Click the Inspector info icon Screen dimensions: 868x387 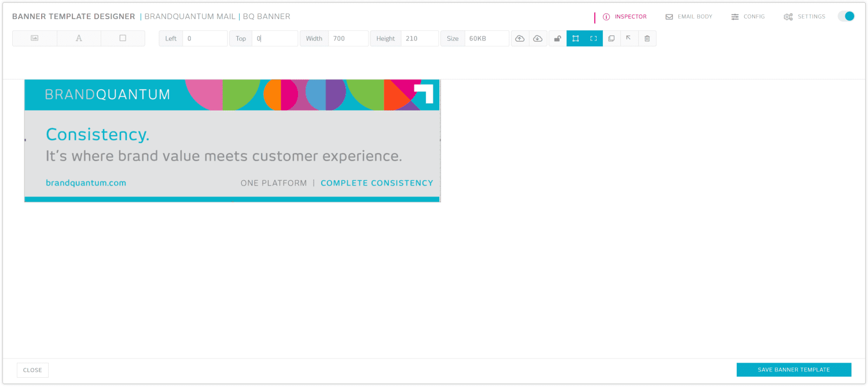pos(606,17)
